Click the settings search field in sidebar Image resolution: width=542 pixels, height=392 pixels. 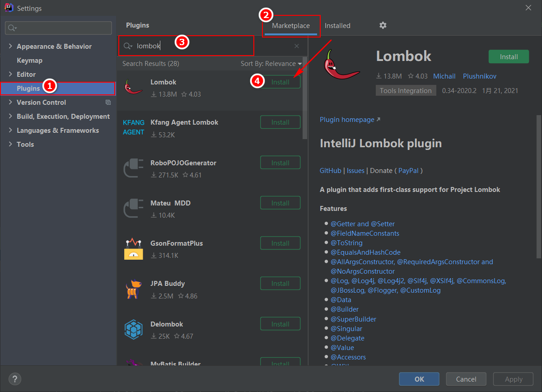click(x=59, y=28)
